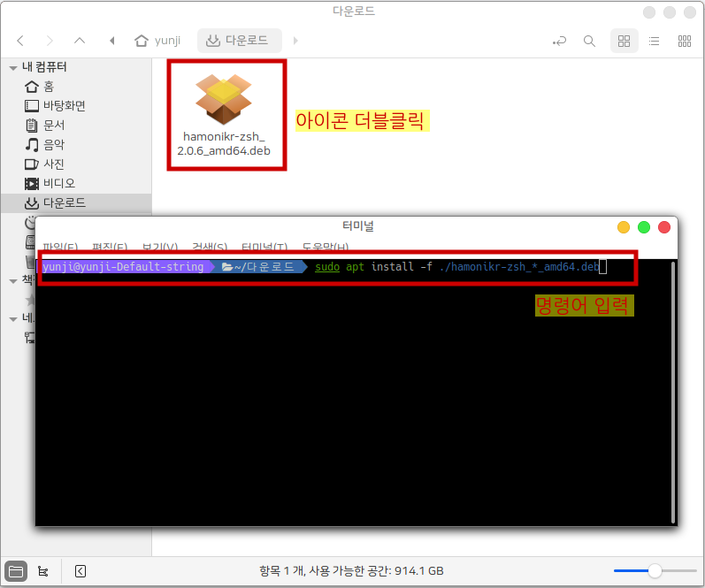Go up to the parent folder
The height and width of the screenshot is (588, 705).
pyautogui.click(x=80, y=41)
